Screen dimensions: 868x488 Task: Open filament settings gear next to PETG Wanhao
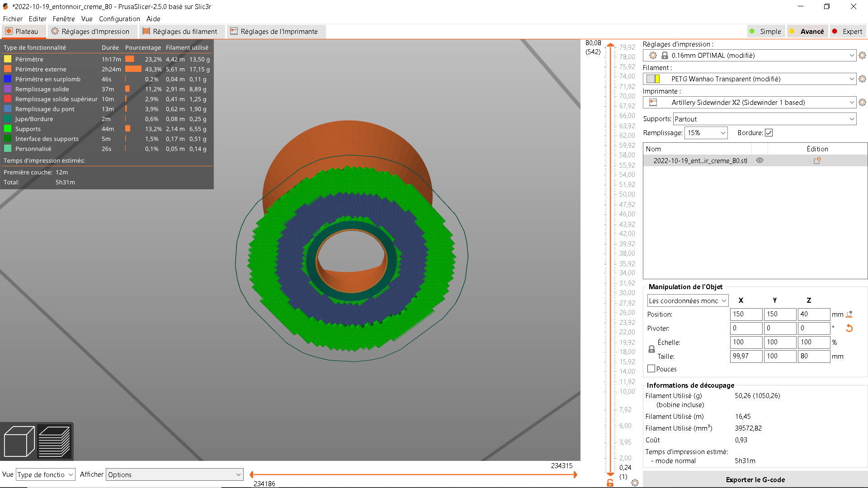[862, 79]
